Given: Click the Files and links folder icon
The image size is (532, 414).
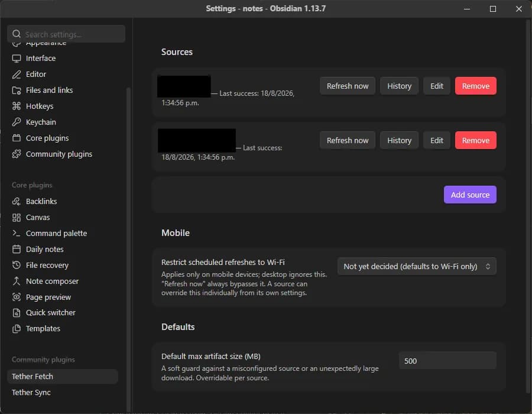Looking at the screenshot, I should click(x=17, y=90).
